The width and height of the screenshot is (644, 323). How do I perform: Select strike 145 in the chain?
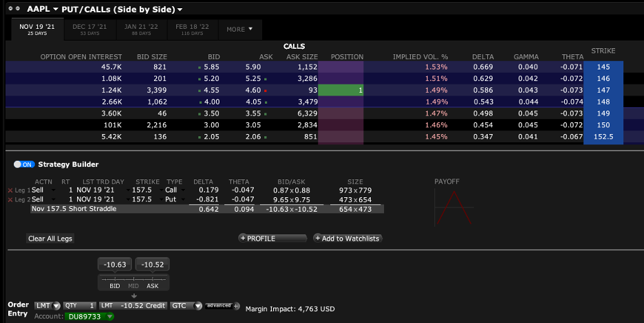click(603, 67)
